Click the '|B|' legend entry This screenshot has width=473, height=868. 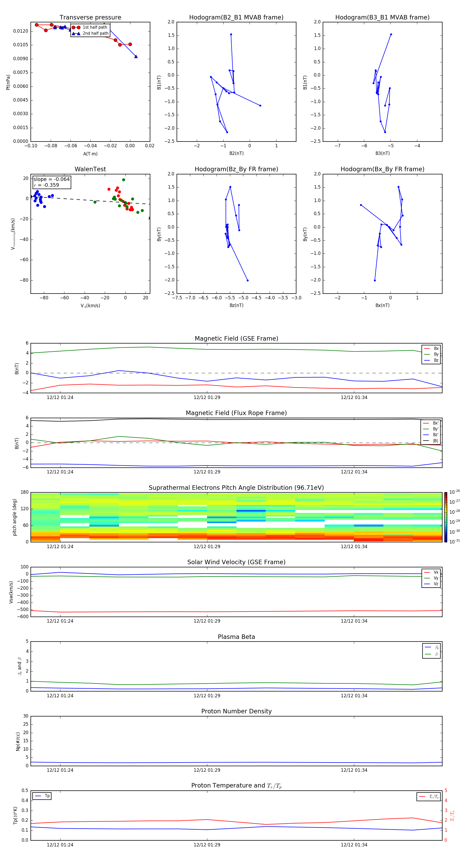click(431, 441)
